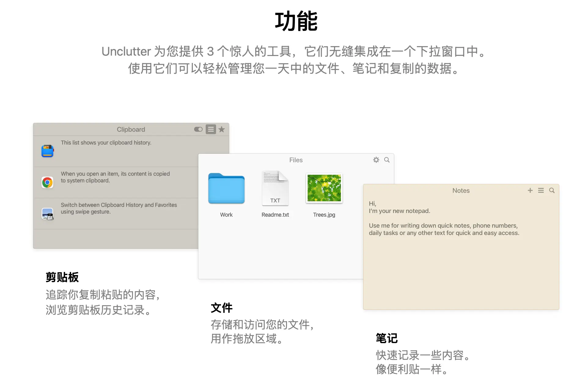
Task: Select the swipe gesture clipboard entry
Action: [119, 208]
